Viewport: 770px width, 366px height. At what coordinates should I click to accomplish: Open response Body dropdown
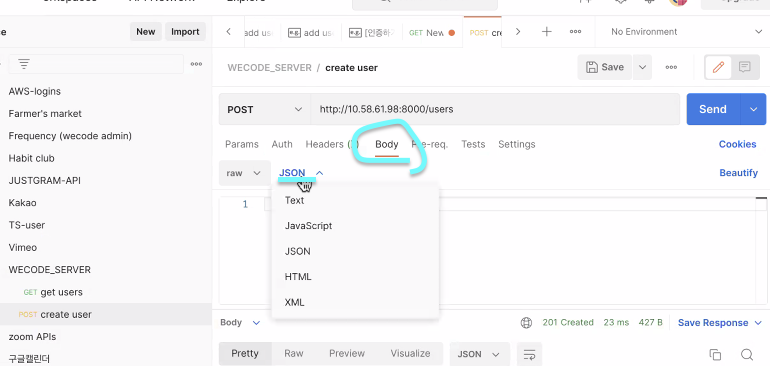[240, 323]
